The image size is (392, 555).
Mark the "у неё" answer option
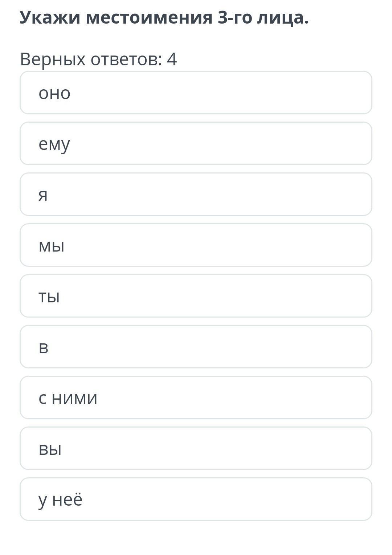point(196,499)
